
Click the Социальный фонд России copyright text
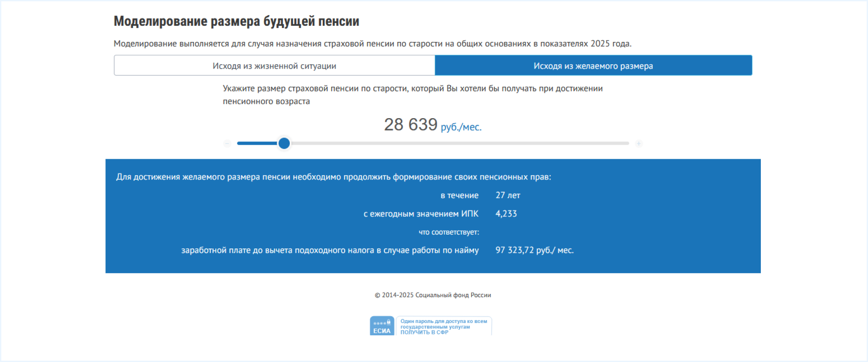[x=433, y=295]
